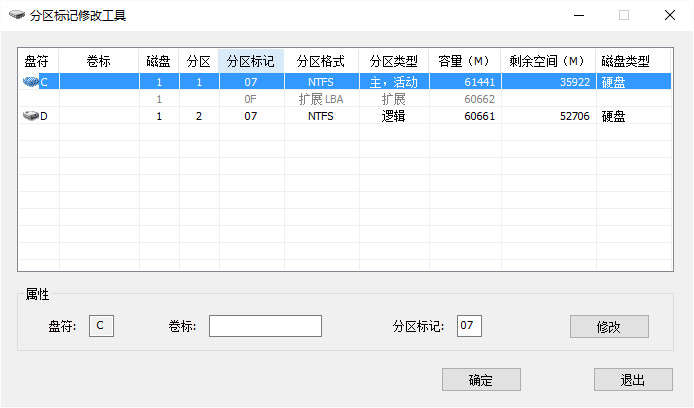Click the 61441 capacity value in row C
The height and width of the screenshot is (408, 694).
pos(479,82)
